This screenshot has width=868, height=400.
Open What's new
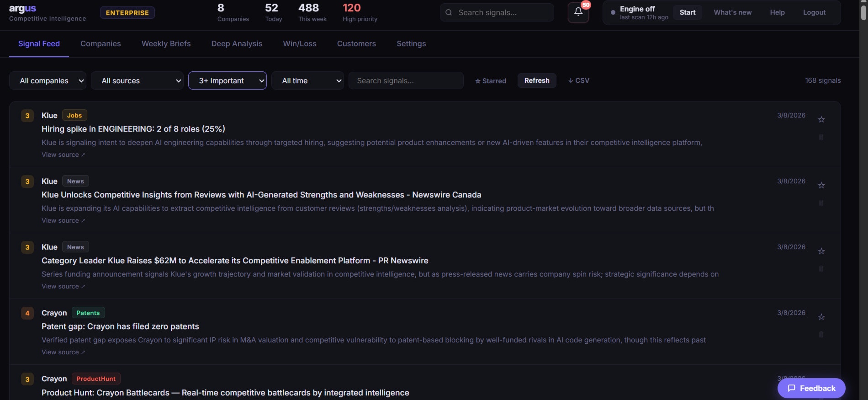732,12
